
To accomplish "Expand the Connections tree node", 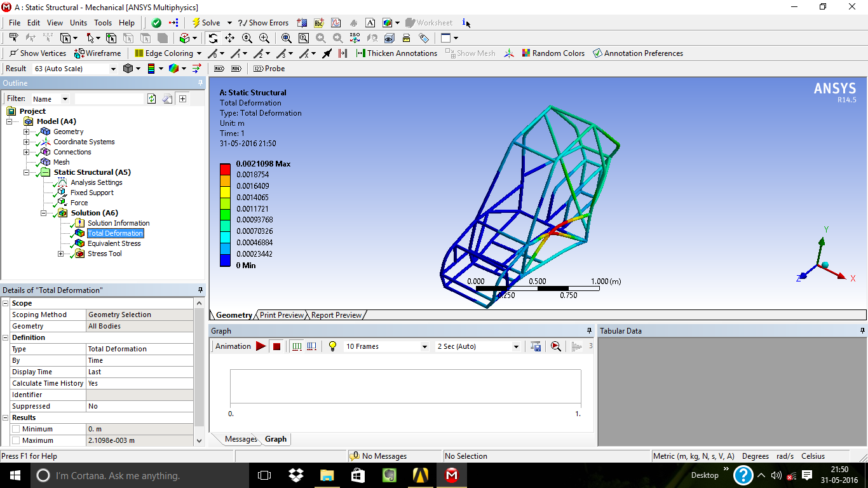I will pyautogui.click(x=26, y=152).
